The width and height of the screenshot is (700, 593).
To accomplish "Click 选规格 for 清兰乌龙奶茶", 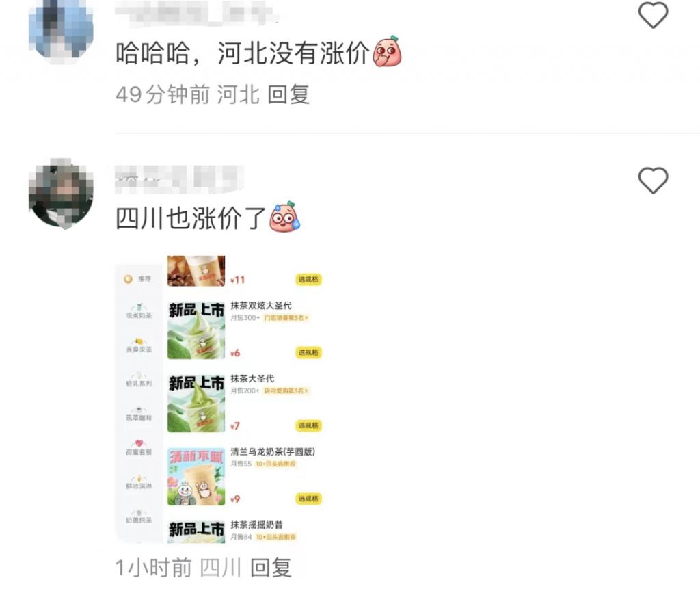I will (x=308, y=499).
